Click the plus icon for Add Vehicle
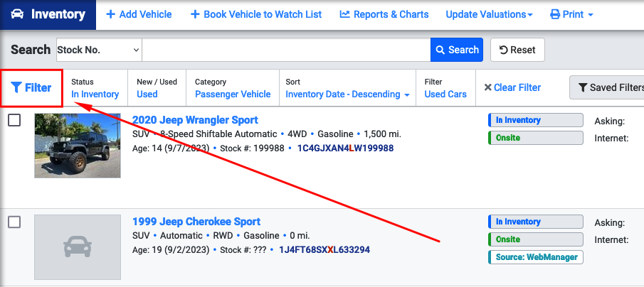Image resolution: width=644 pixels, height=287 pixels. (x=110, y=14)
